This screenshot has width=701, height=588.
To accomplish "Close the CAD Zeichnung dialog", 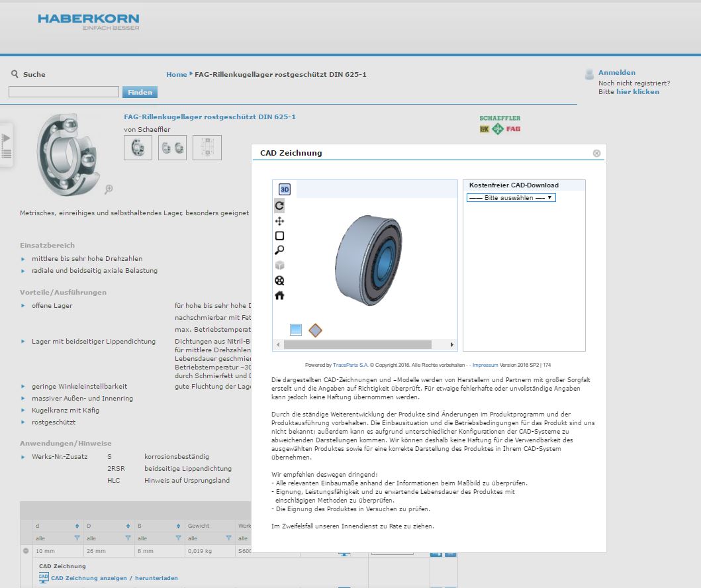I will point(596,153).
